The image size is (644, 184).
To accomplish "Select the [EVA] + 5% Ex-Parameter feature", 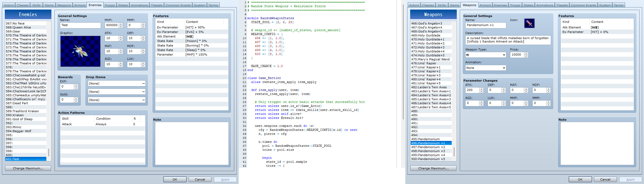I will (192, 32).
